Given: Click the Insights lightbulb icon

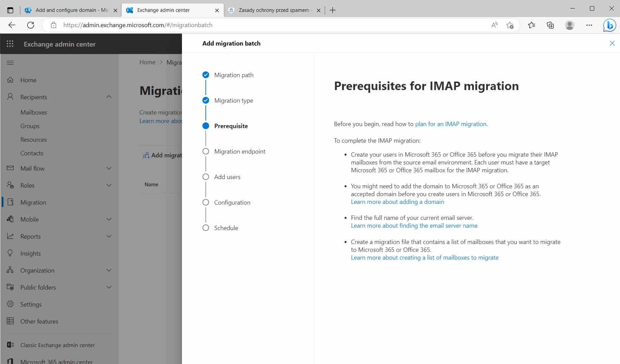Looking at the screenshot, I should click(x=10, y=253).
